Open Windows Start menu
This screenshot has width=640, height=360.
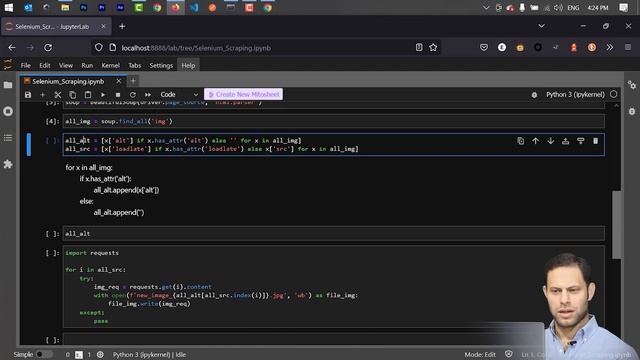[x=9, y=7]
